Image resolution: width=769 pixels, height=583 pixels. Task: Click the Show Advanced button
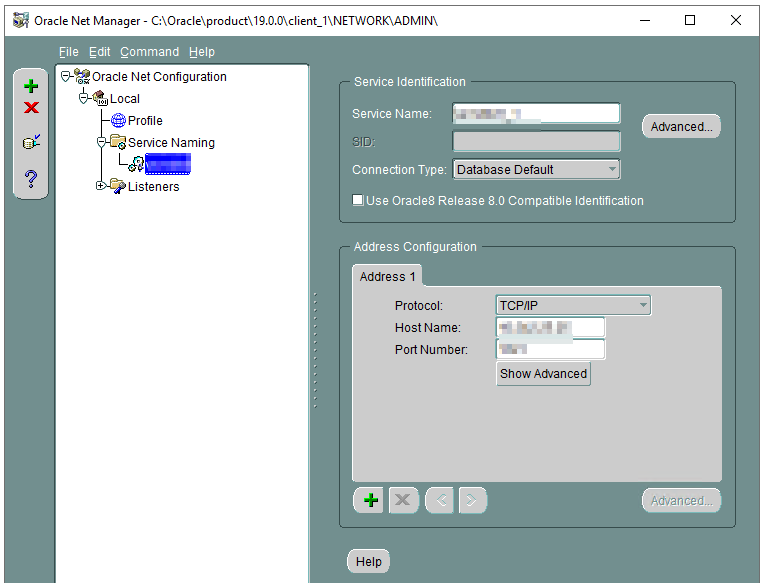[x=543, y=374]
